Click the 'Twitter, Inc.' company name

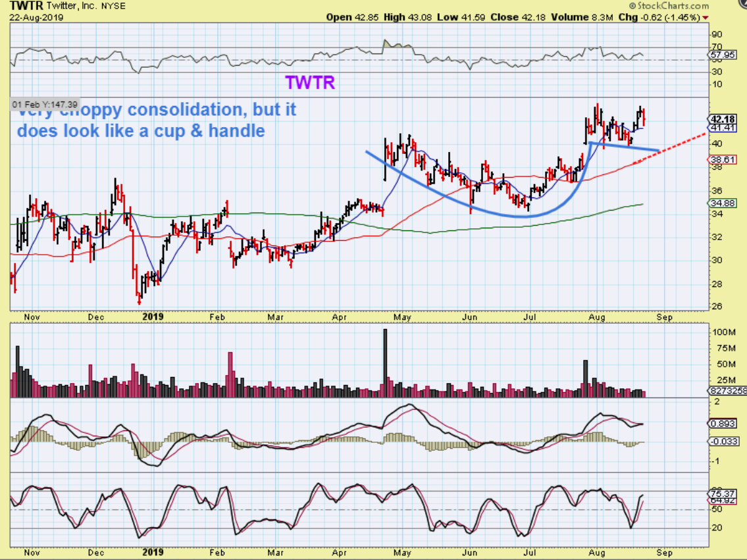tap(72, 6)
